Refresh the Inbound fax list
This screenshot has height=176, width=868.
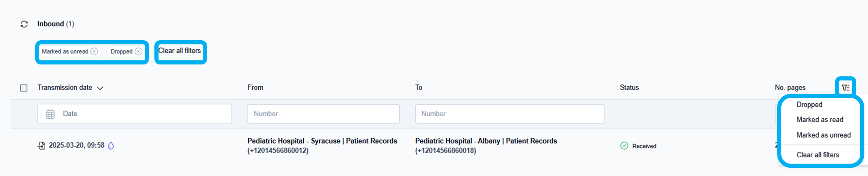tap(24, 24)
